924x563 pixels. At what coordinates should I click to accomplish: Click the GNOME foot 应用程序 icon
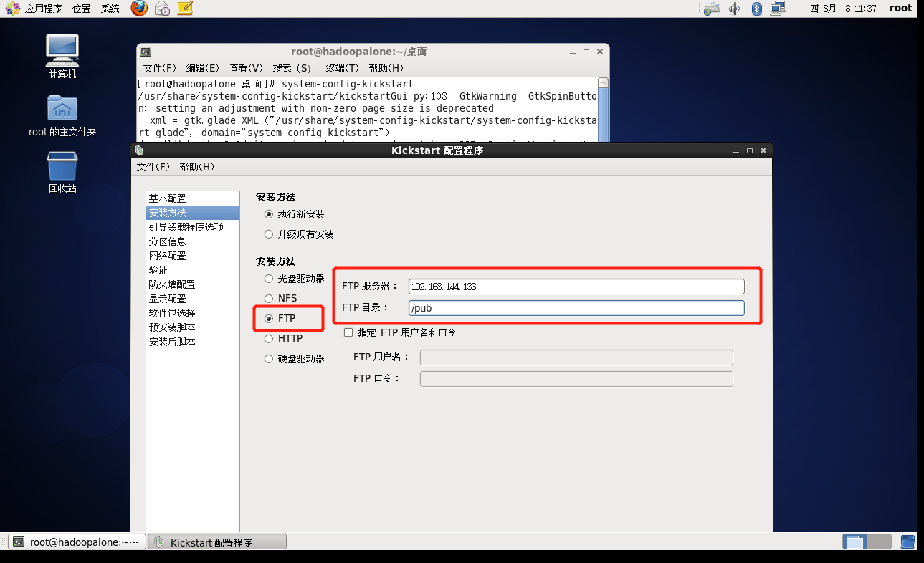(13, 9)
